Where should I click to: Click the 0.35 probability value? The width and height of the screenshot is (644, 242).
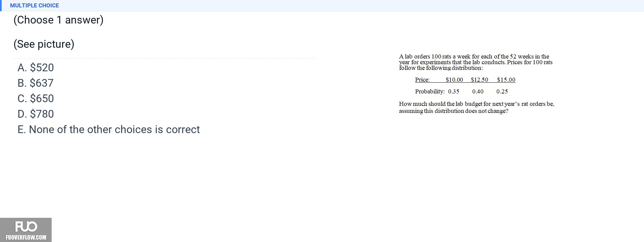[453, 91]
